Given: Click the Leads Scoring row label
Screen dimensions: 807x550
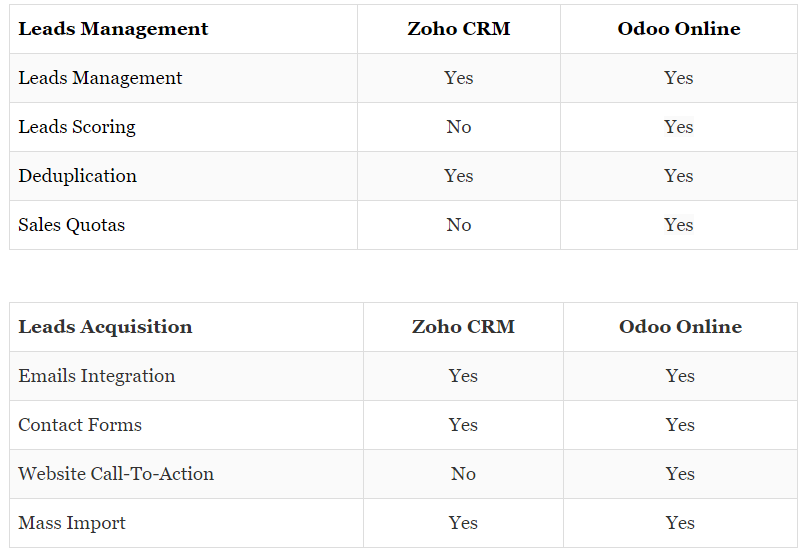Looking at the screenshot, I should (x=77, y=127).
